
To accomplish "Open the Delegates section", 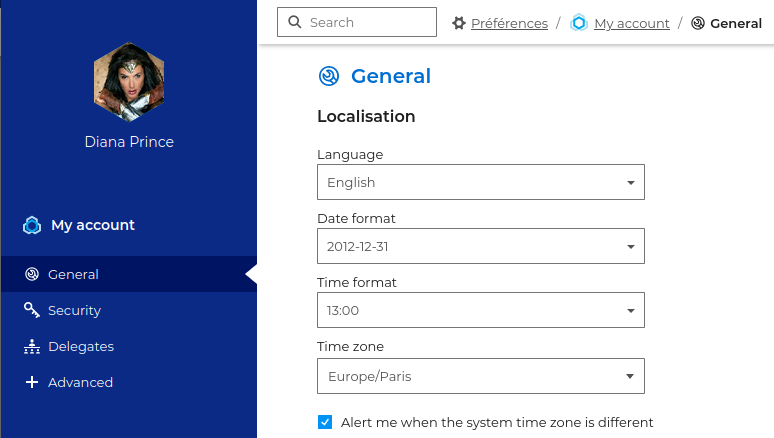I will (x=80, y=347).
